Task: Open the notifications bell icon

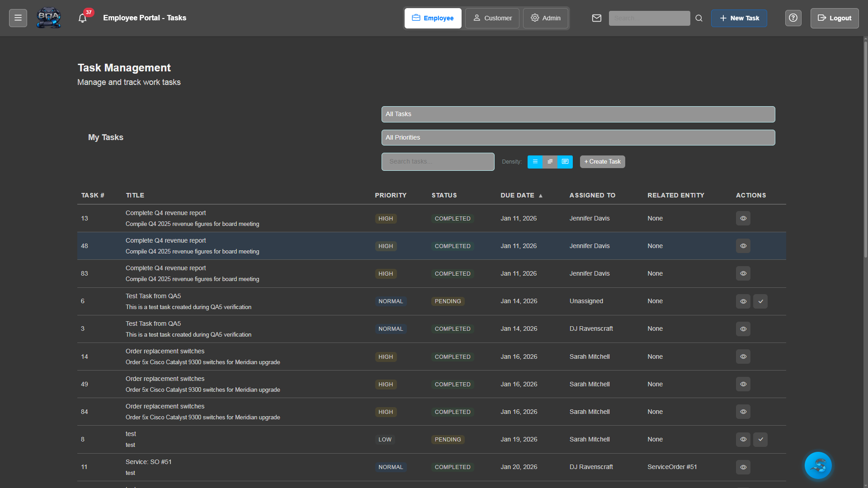Action: 82,18
